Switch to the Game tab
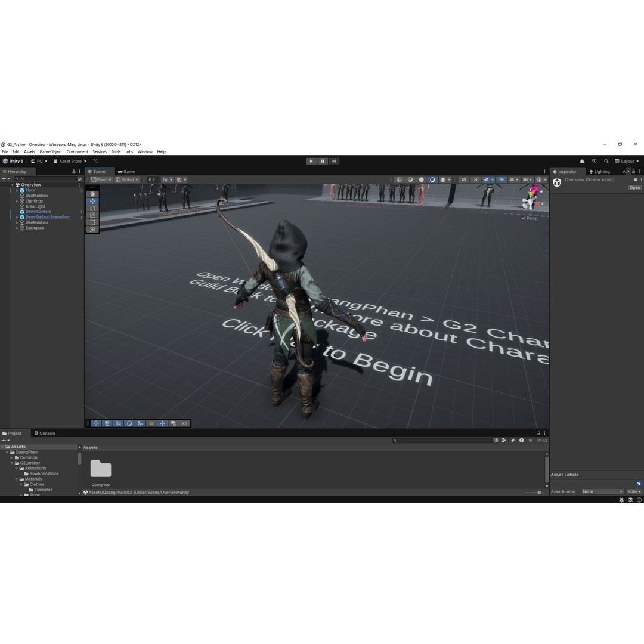Viewport: 644px width, 644px height. [126, 172]
